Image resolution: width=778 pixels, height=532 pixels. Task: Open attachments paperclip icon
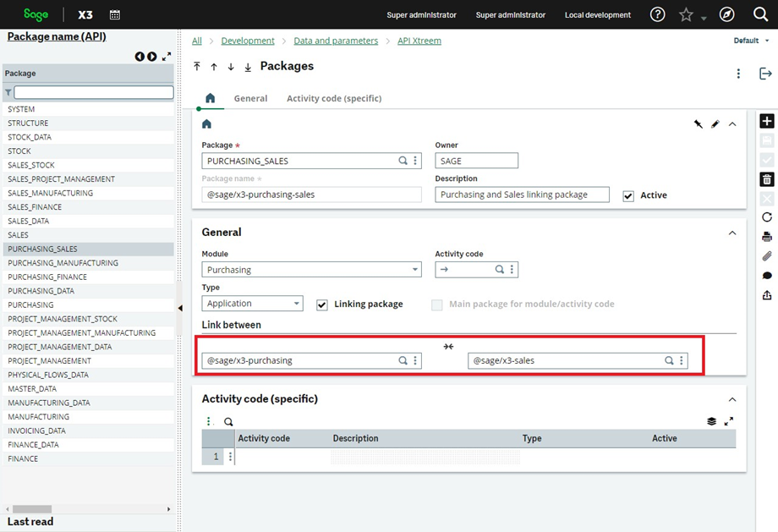(767, 256)
